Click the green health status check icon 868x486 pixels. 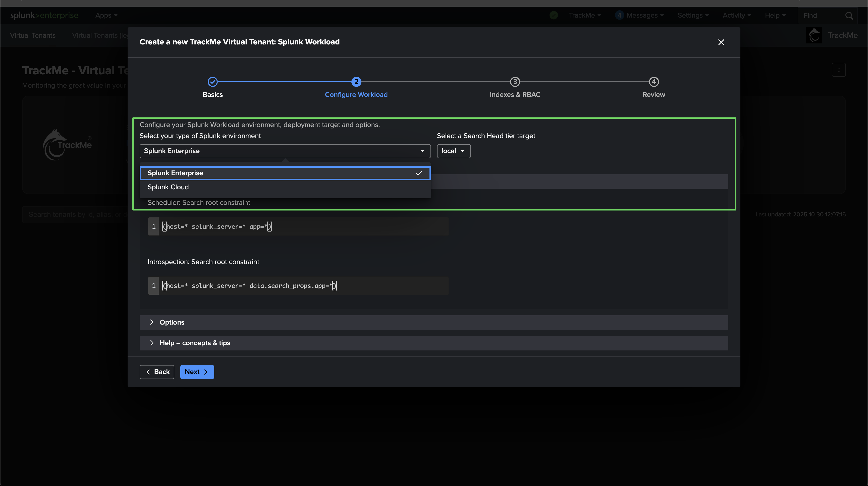click(554, 15)
